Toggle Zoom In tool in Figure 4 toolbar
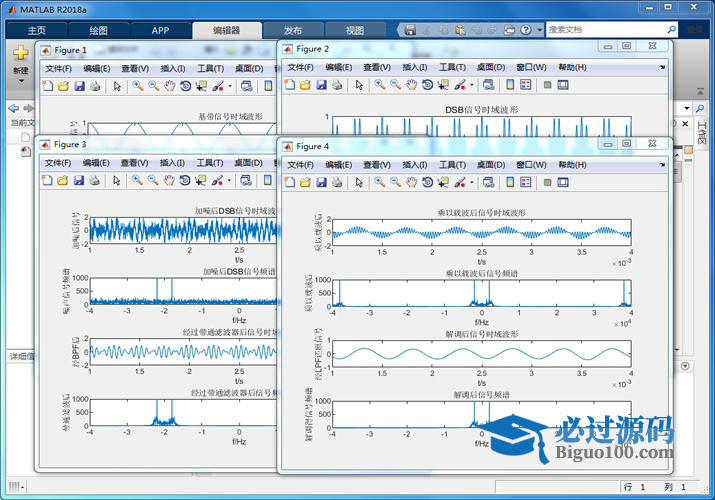715x500 pixels. (x=379, y=182)
